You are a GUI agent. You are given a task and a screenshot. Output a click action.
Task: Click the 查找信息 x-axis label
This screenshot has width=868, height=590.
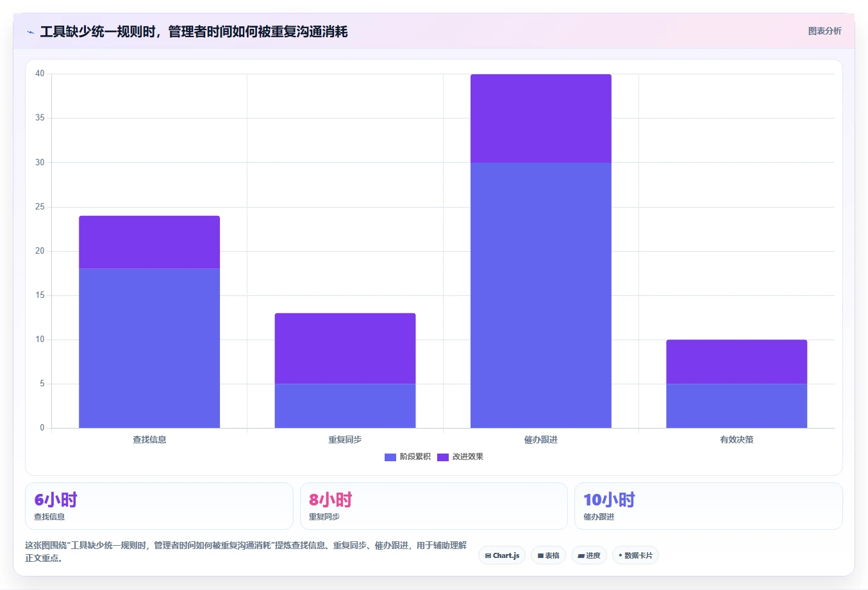click(149, 439)
